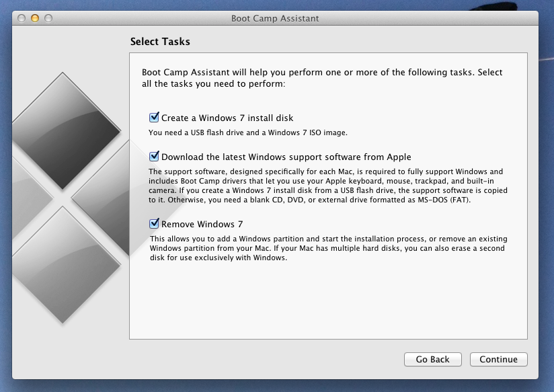The height and width of the screenshot is (392, 554).
Task: Disable the Remove Windows 7 checkbox
Action: pos(155,224)
